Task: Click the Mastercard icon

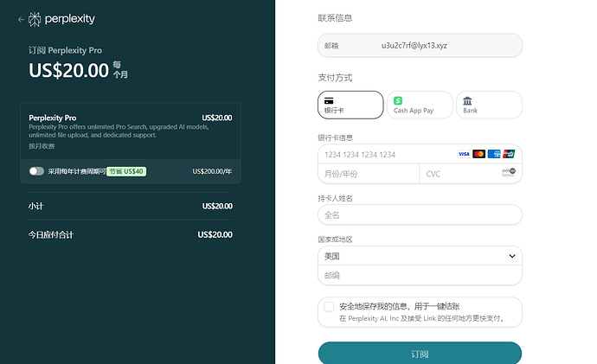Action: coord(478,154)
